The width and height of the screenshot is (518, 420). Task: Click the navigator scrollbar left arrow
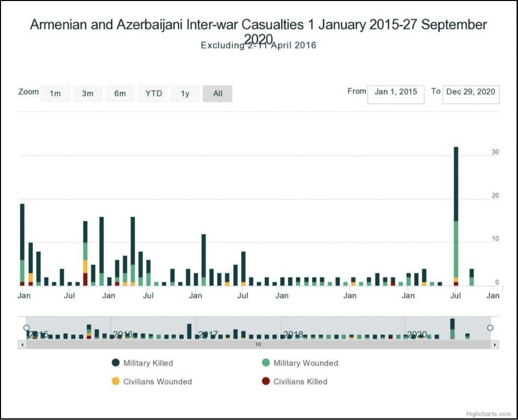[22, 344]
